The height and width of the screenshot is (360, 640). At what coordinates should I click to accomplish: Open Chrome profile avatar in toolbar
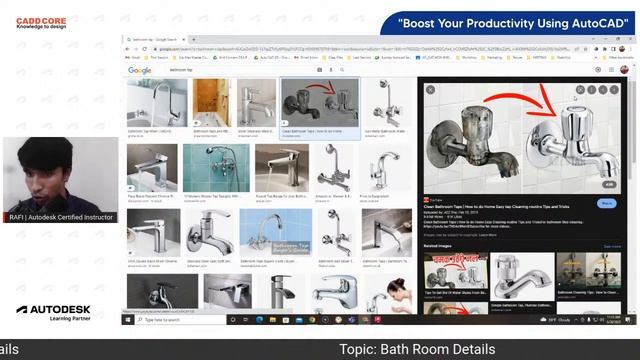pos(622,49)
